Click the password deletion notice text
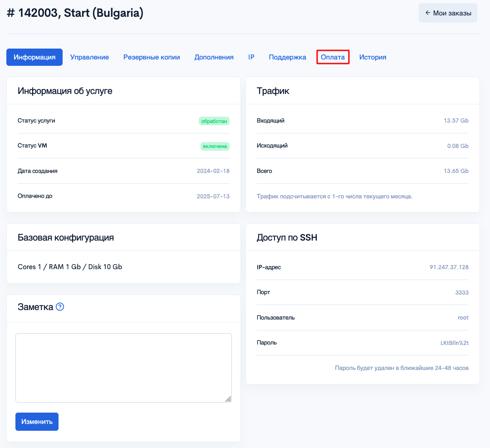Image resolution: width=490 pixels, height=448 pixels. (402, 368)
